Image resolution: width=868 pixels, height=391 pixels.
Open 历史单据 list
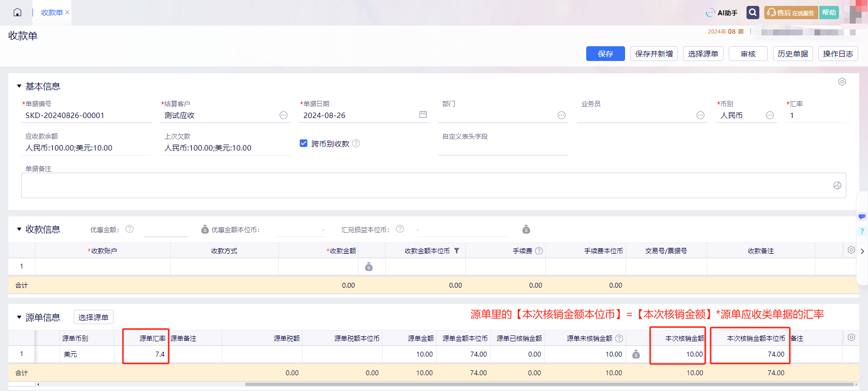point(793,54)
